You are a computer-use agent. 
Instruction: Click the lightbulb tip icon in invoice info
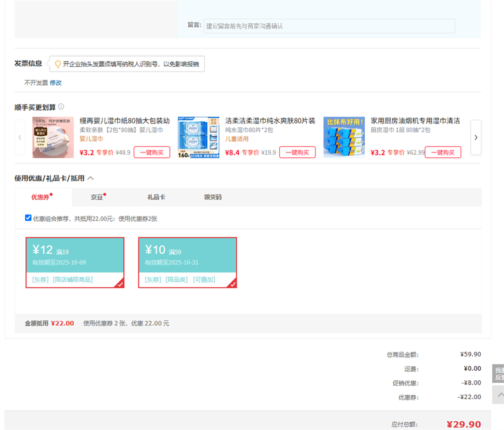click(x=57, y=64)
